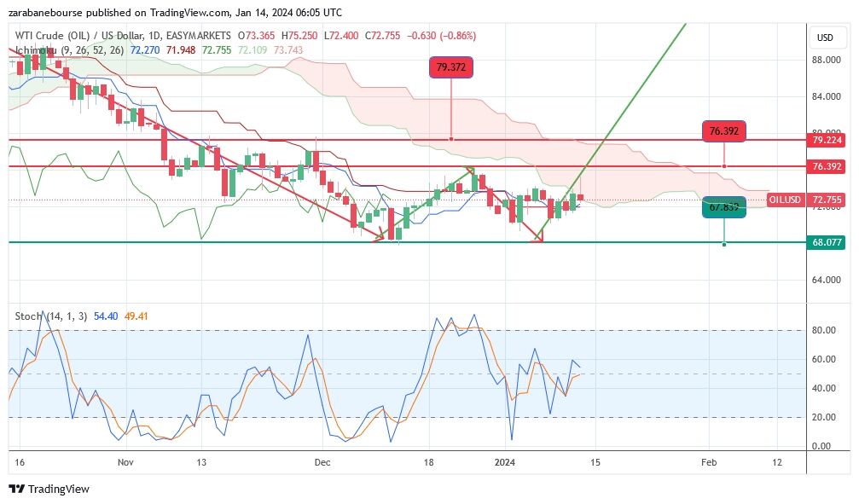Click the EASYMARKETS source label
The image size is (859, 504).
[200, 36]
